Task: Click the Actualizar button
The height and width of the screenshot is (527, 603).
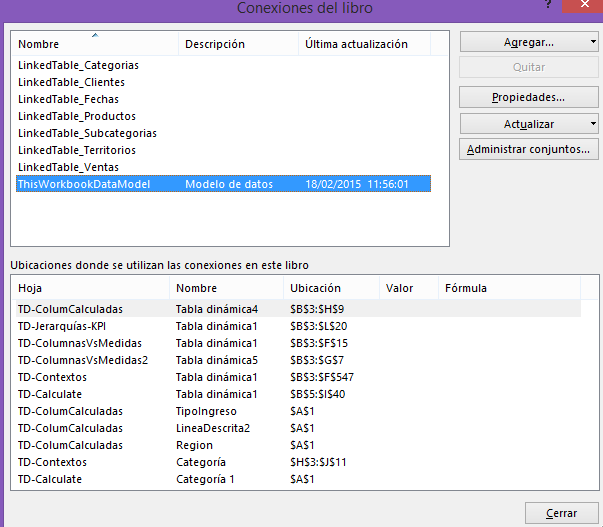Action: coord(521,124)
